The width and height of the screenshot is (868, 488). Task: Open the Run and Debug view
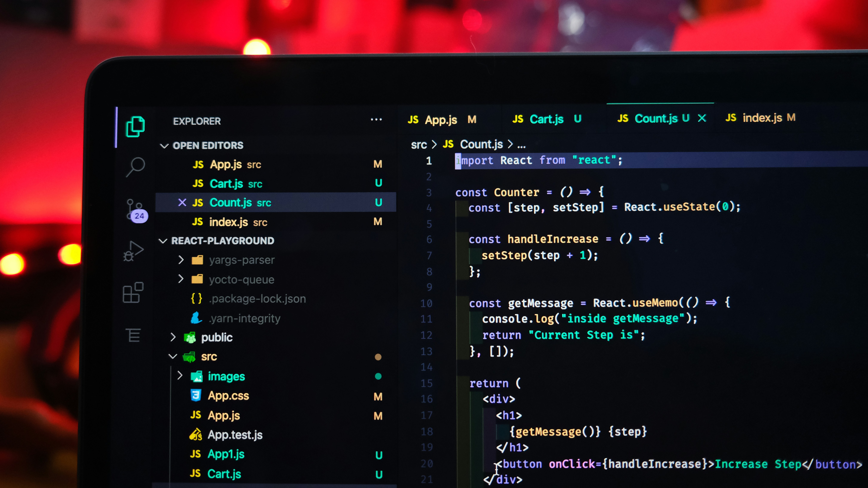coord(133,251)
